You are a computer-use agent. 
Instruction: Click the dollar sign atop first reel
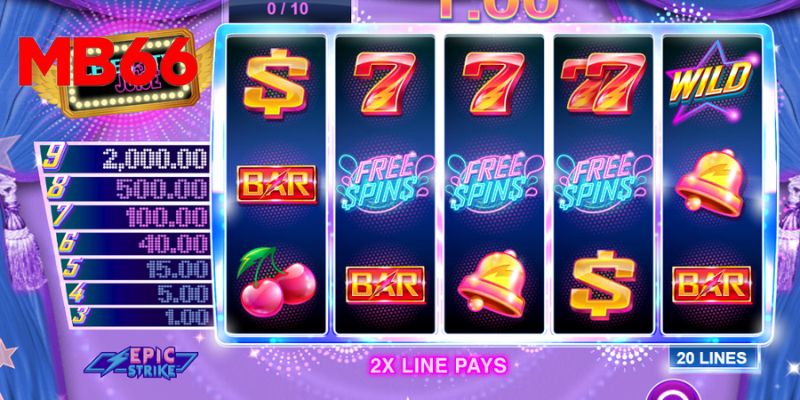pyautogui.click(x=276, y=83)
